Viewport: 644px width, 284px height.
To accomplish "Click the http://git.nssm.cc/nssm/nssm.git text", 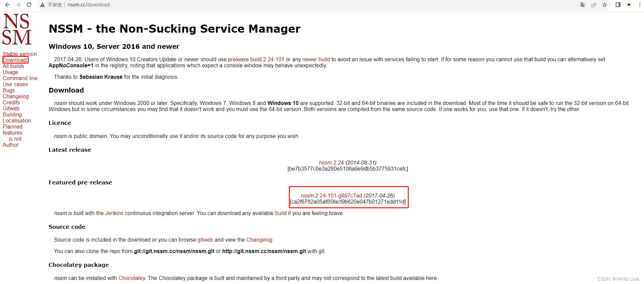I will click(264, 251).
